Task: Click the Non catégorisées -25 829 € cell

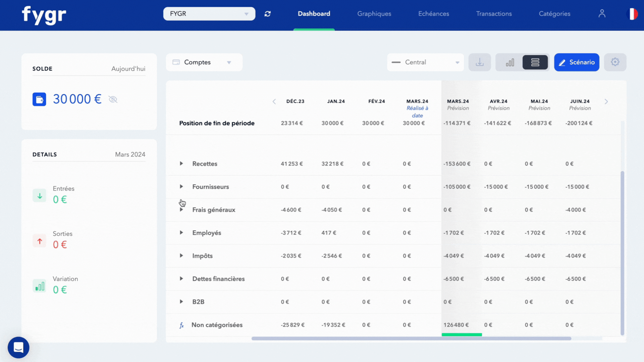Action: tap(293, 325)
